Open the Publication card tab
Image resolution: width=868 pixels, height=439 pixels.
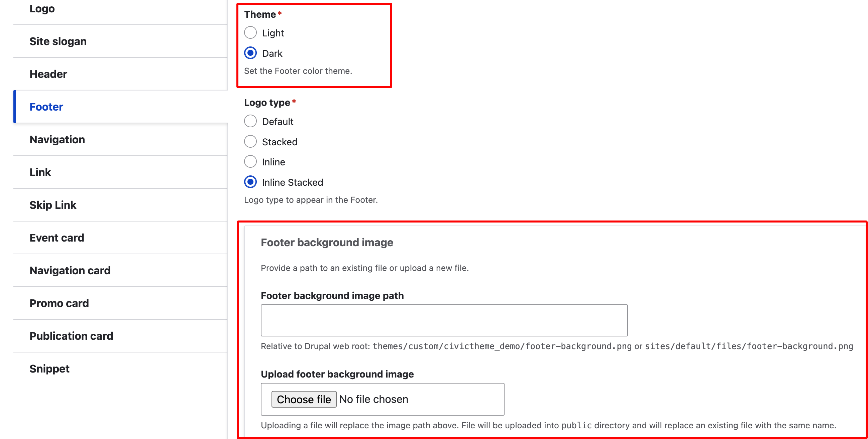(71, 336)
